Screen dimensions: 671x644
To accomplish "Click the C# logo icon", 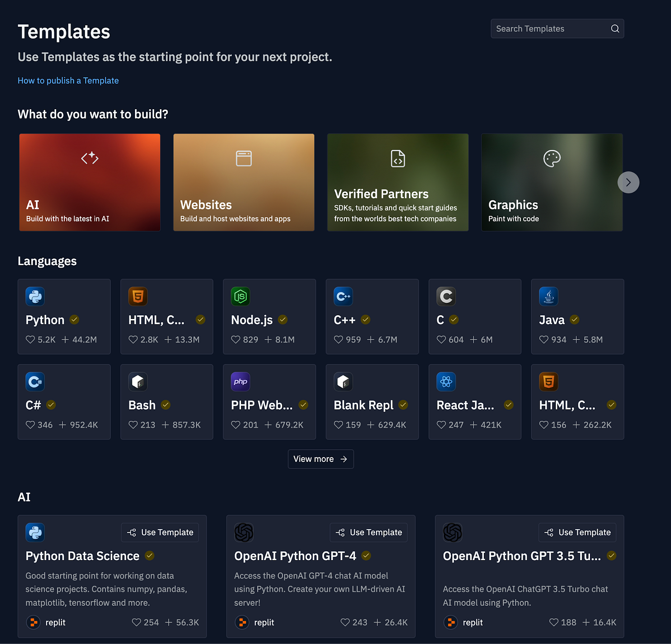I will point(35,382).
